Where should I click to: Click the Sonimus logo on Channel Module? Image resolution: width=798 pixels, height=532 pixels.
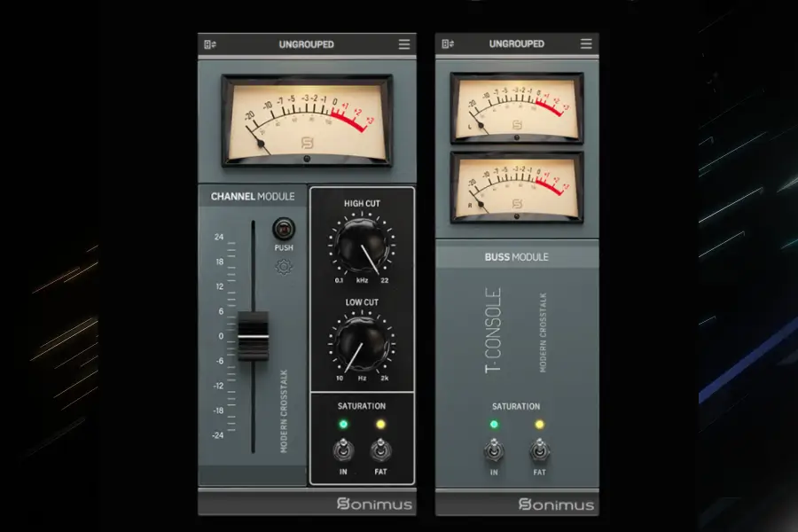(x=374, y=504)
